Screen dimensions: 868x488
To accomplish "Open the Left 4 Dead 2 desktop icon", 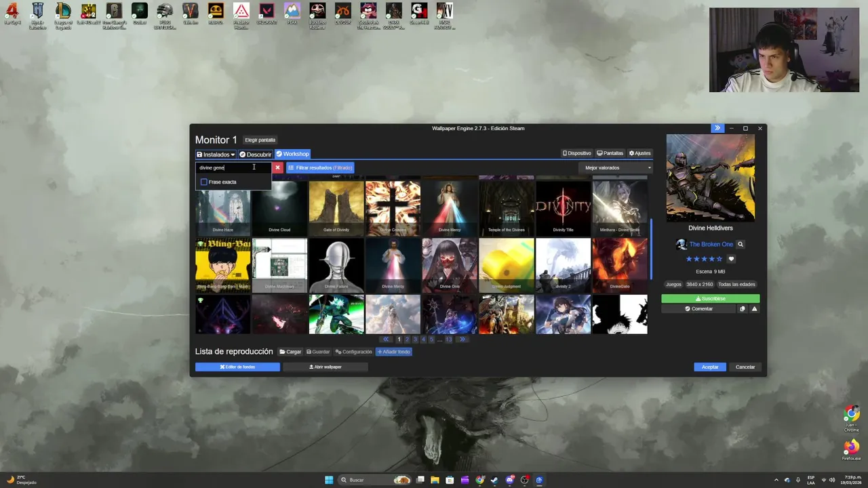I will [x=88, y=14].
